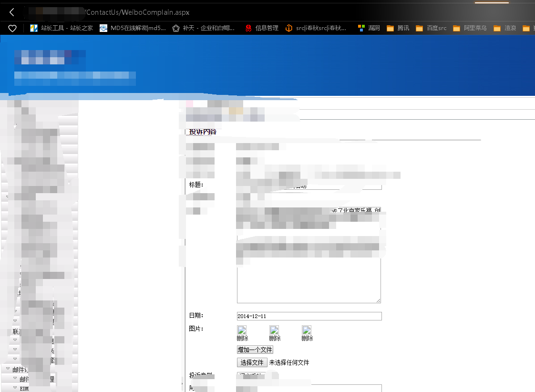Click the first broken image thumbnail

click(242, 330)
